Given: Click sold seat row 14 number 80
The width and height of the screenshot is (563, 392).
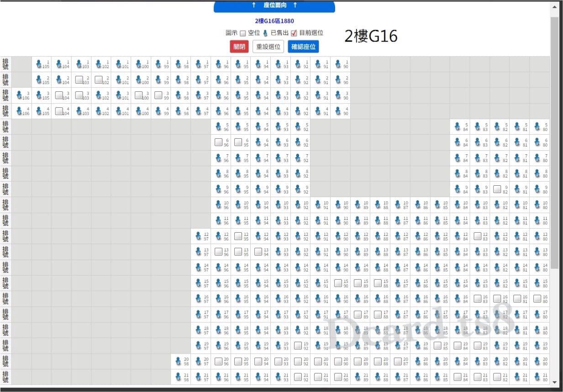Looking at the screenshot, I should tap(537, 267).
